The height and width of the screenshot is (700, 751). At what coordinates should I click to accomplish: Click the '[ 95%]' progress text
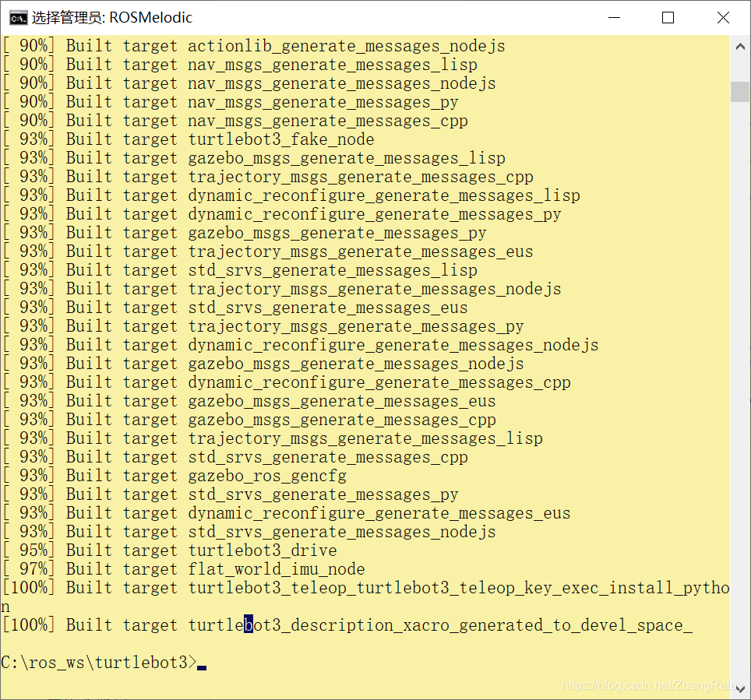click(x=28, y=551)
